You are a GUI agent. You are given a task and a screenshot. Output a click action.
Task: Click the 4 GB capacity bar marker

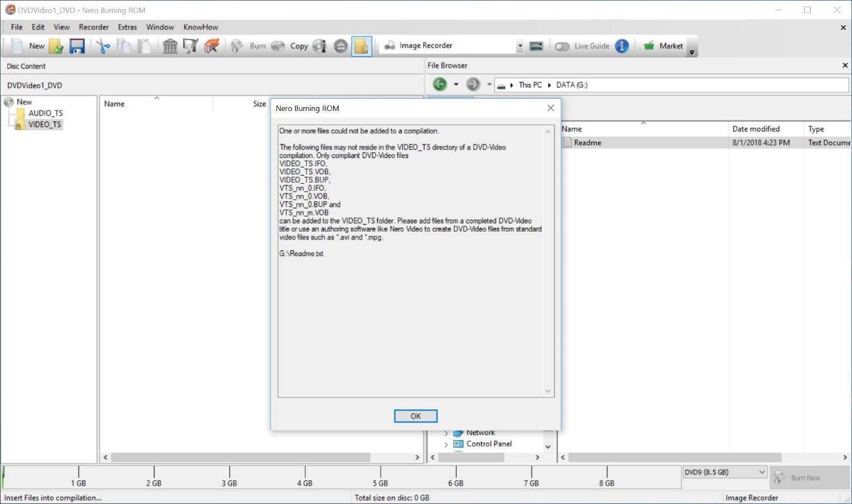coord(305,478)
